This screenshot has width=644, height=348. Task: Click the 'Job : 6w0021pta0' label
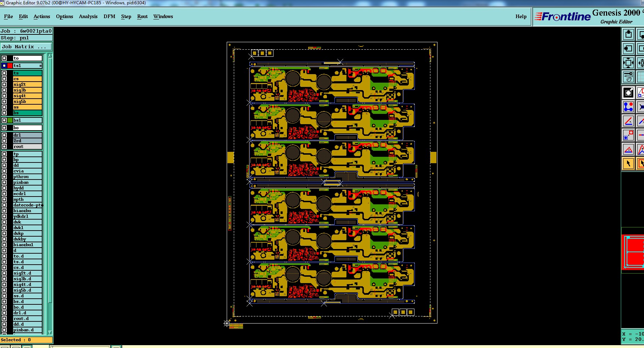pos(26,31)
